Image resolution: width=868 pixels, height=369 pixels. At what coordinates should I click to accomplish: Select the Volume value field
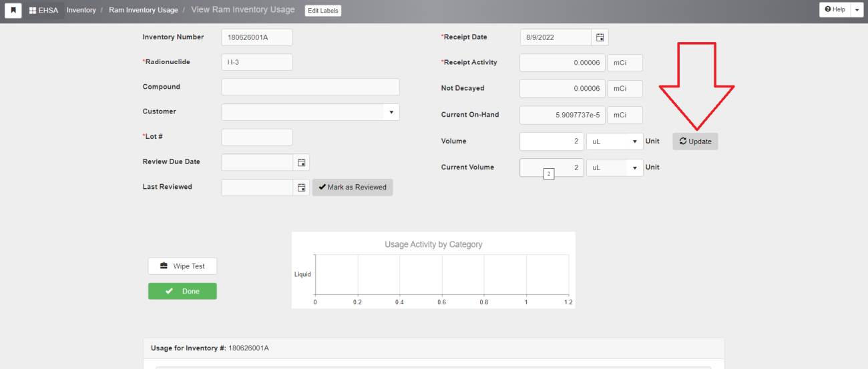552,141
